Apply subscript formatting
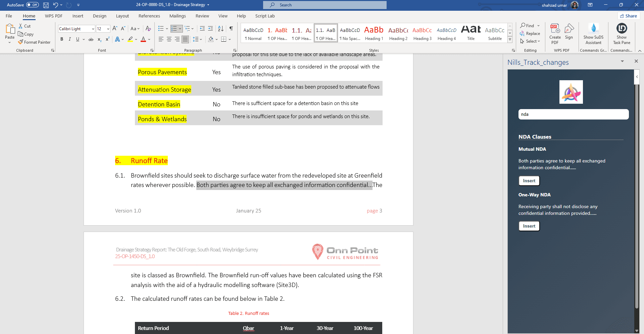The image size is (644, 334). [x=99, y=39]
